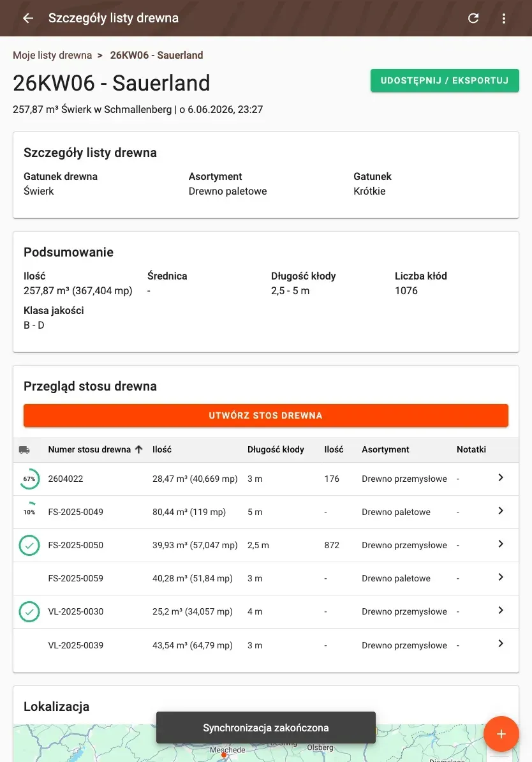
Task: Click the Szczegóły listy drewna header title
Action: [x=113, y=18]
